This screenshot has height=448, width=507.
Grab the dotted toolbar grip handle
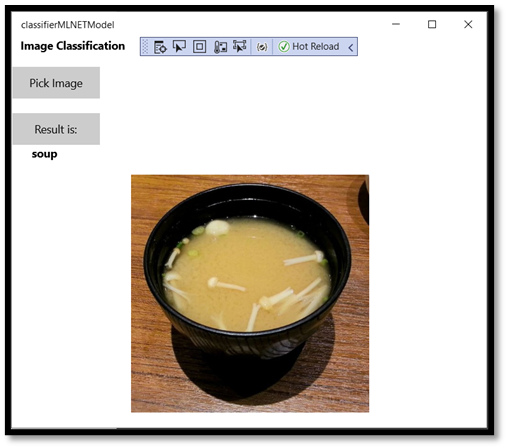tap(145, 46)
